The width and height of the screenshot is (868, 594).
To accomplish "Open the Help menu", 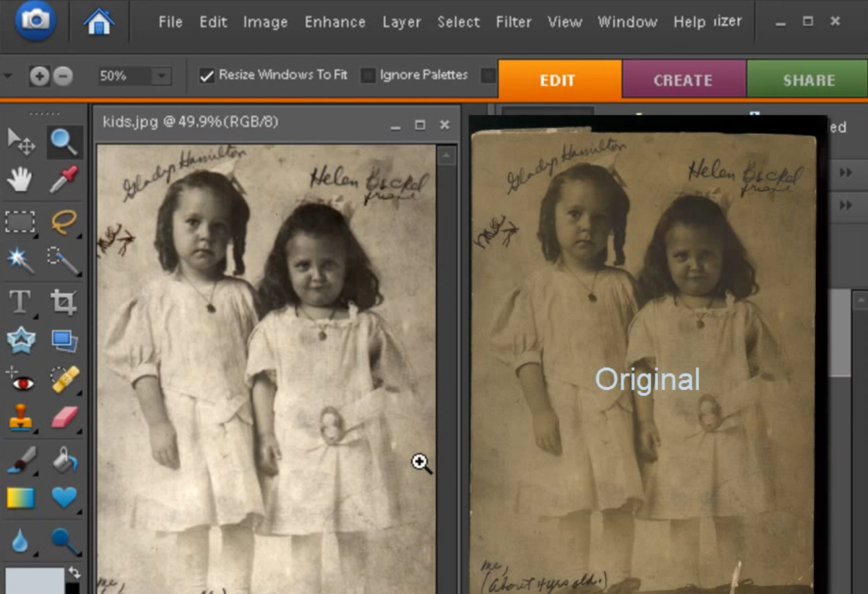I will (689, 23).
